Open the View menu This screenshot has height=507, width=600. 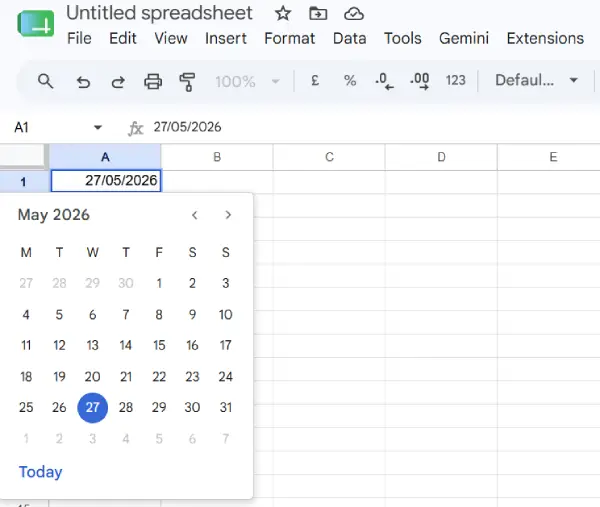point(171,38)
